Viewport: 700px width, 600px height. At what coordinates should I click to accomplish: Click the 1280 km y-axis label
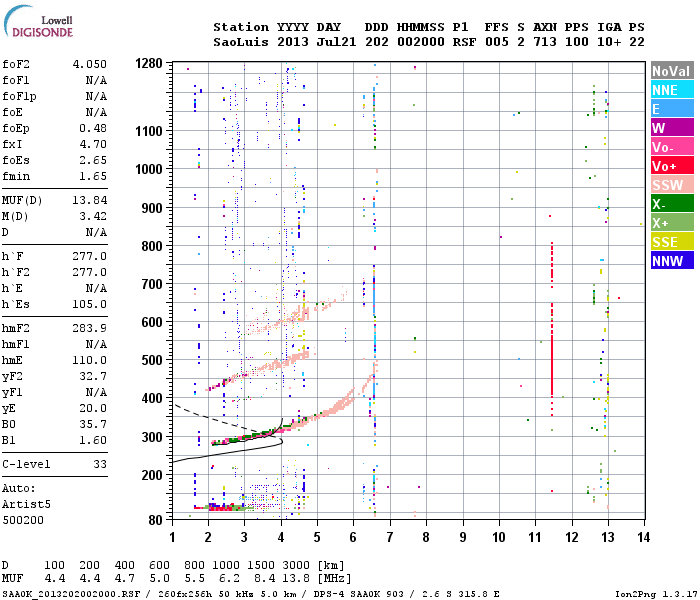(149, 64)
